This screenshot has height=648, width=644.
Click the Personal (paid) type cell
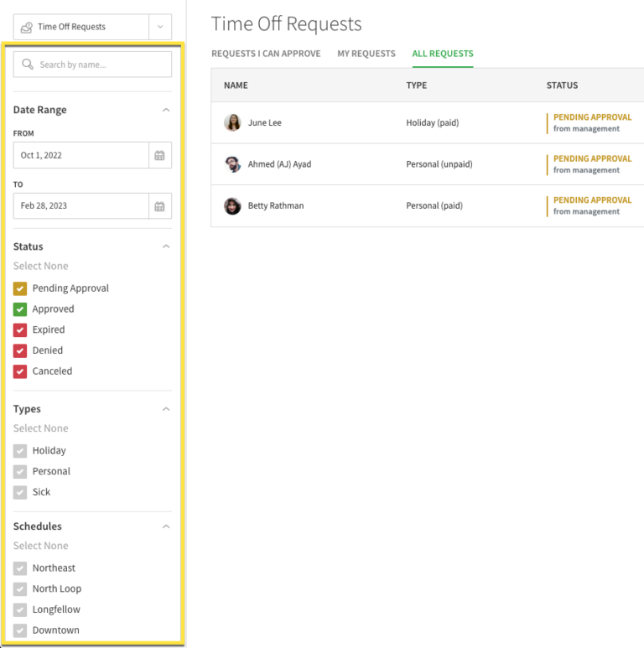tap(434, 206)
